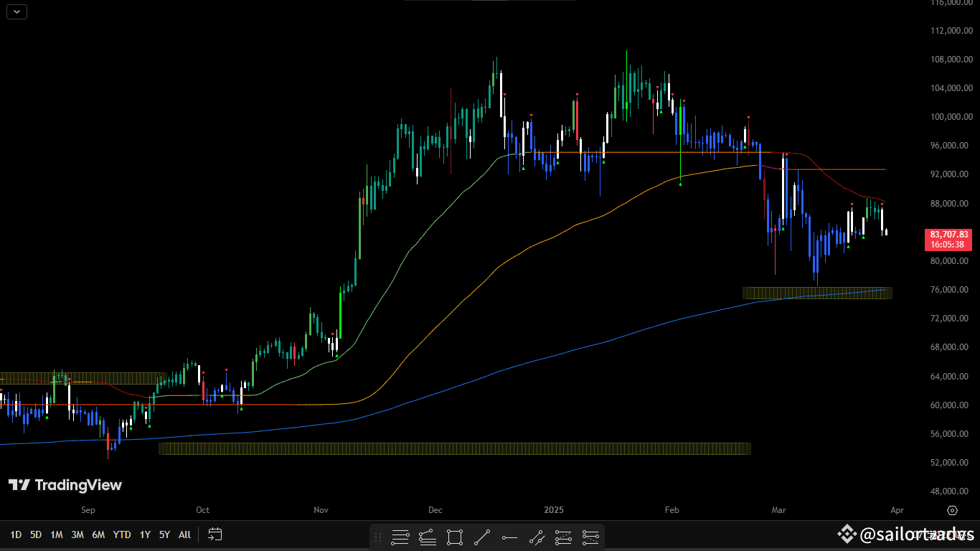The height and width of the screenshot is (551, 980).
Task: Show All available chart history
Action: pos(184,534)
